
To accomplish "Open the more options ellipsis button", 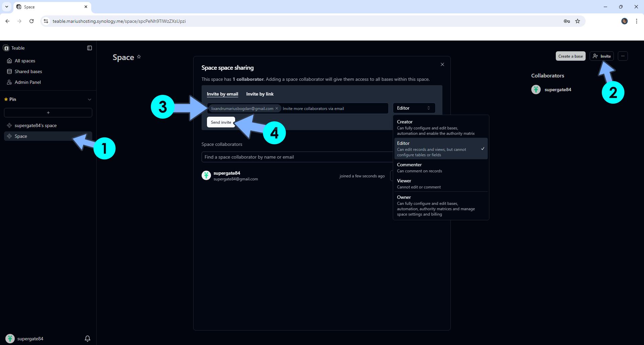I will [623, 56].
